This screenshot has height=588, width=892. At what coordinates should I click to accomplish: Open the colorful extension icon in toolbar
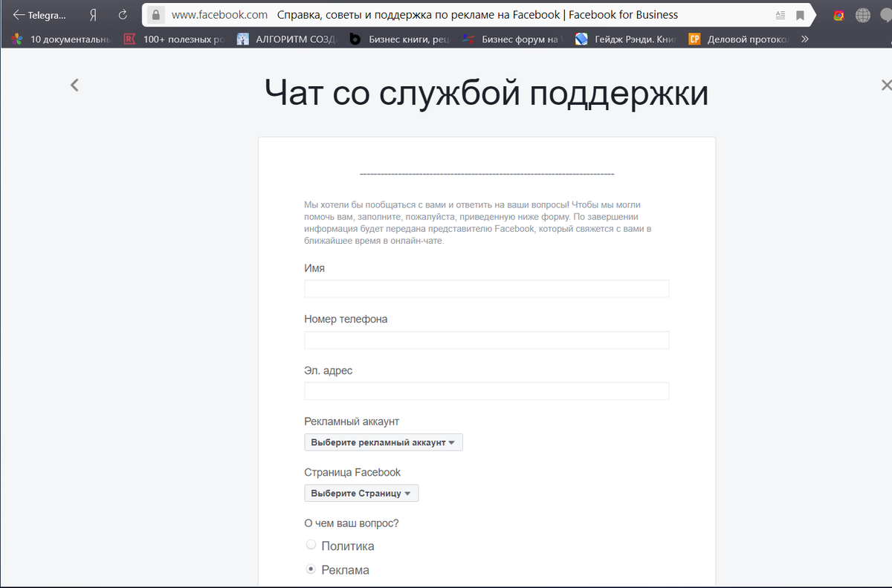(x=838, y=15)
